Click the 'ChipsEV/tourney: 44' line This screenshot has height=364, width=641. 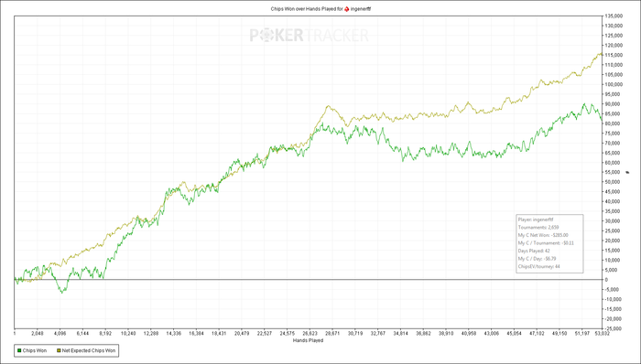(538, 266)
